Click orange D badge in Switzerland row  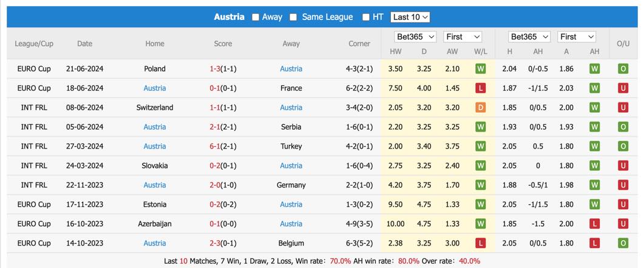coord(481,107)
